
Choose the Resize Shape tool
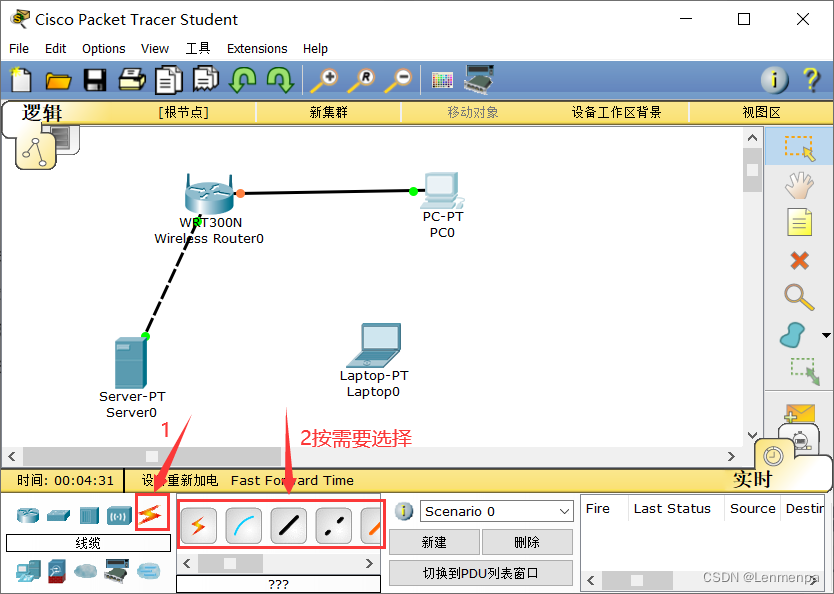(x=805, y=371)
